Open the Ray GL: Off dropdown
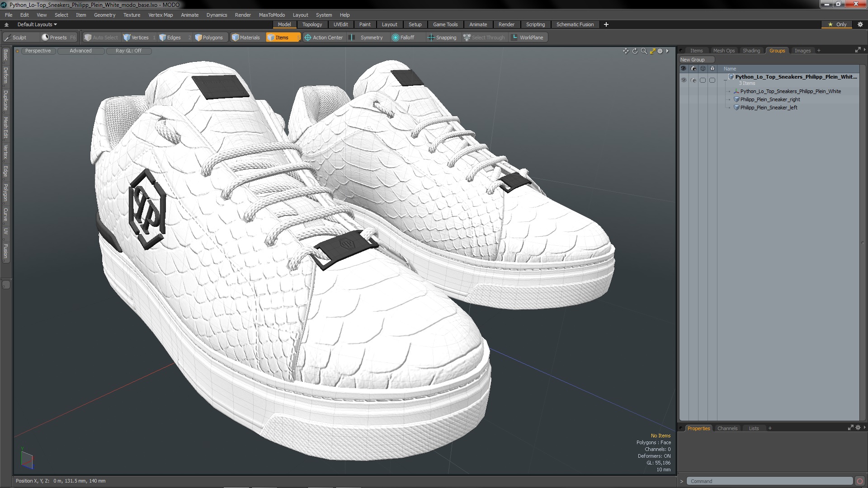This screenshot has height=488, width=868. click(128, 51)
